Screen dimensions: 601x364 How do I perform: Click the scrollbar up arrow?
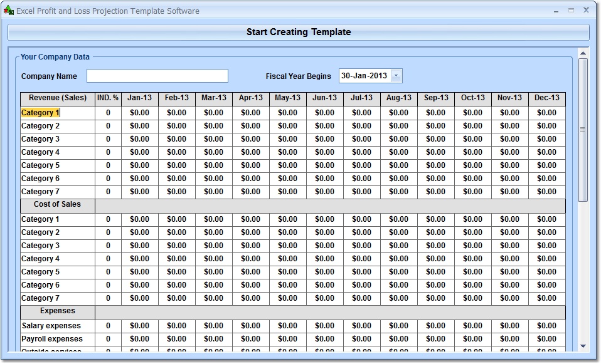point(583,53)
